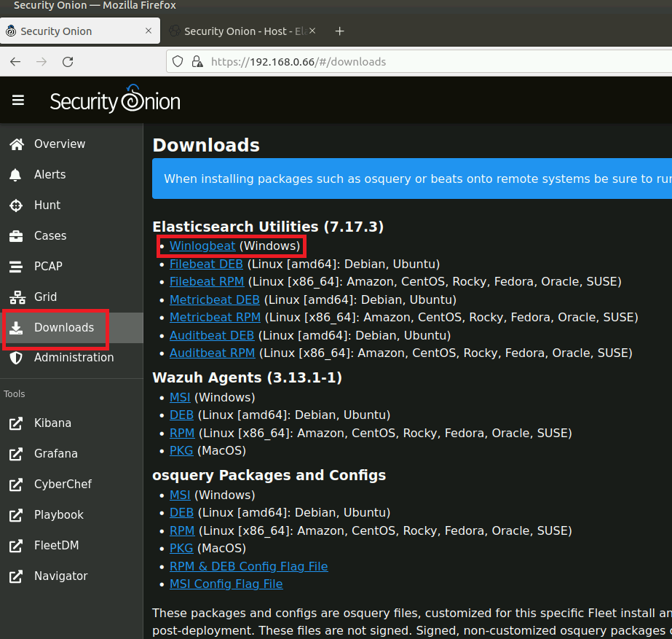Click inside the browser address bar

click(364, 62)
